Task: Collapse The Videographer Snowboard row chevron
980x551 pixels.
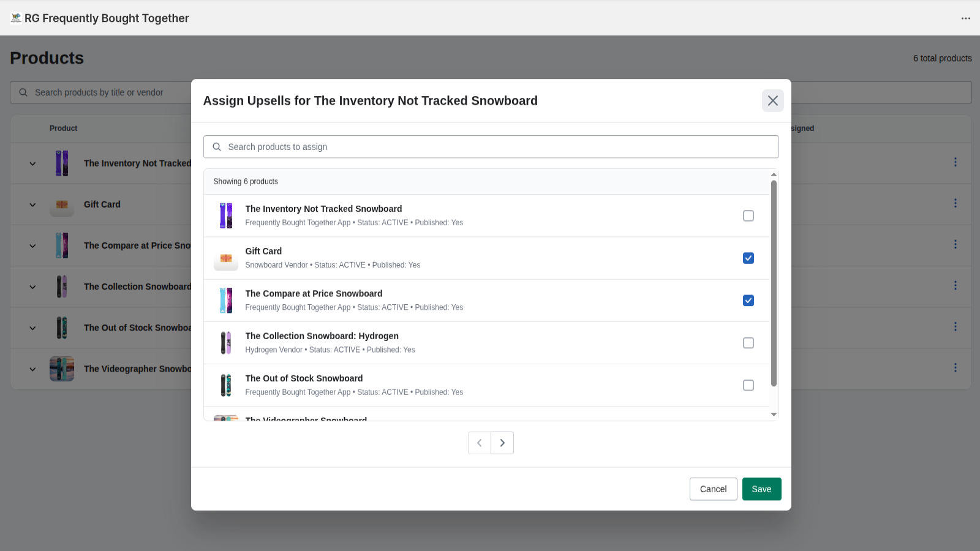Action: click(x=32, y=369)
